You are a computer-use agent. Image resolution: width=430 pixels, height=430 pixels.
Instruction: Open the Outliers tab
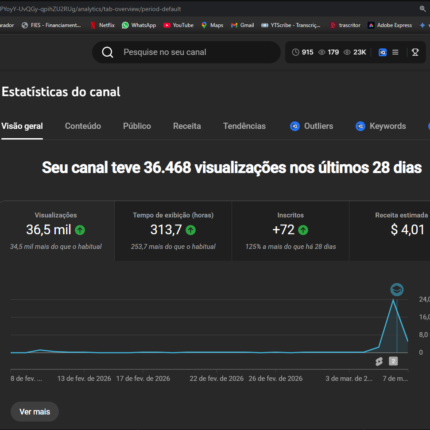pos(312,126)
